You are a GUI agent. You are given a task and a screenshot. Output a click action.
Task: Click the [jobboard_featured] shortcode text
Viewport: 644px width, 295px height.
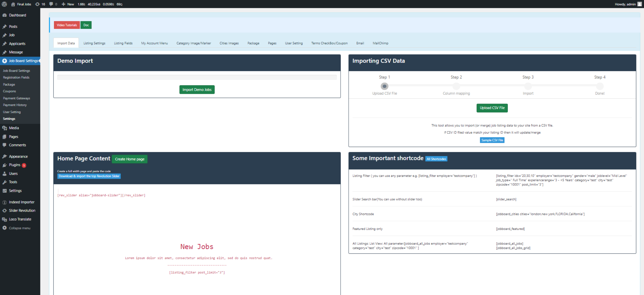pyautogui.click(x=510, y=229)
